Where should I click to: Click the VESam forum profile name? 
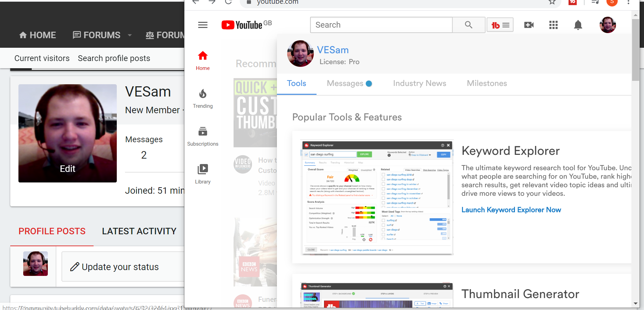pyautogui.click(x=148, y=92)
